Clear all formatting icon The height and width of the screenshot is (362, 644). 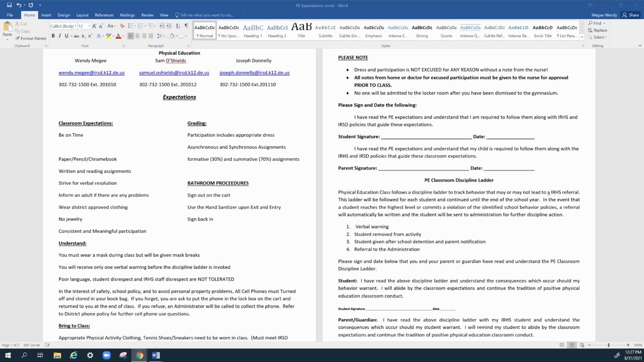(x=122, y=26)
